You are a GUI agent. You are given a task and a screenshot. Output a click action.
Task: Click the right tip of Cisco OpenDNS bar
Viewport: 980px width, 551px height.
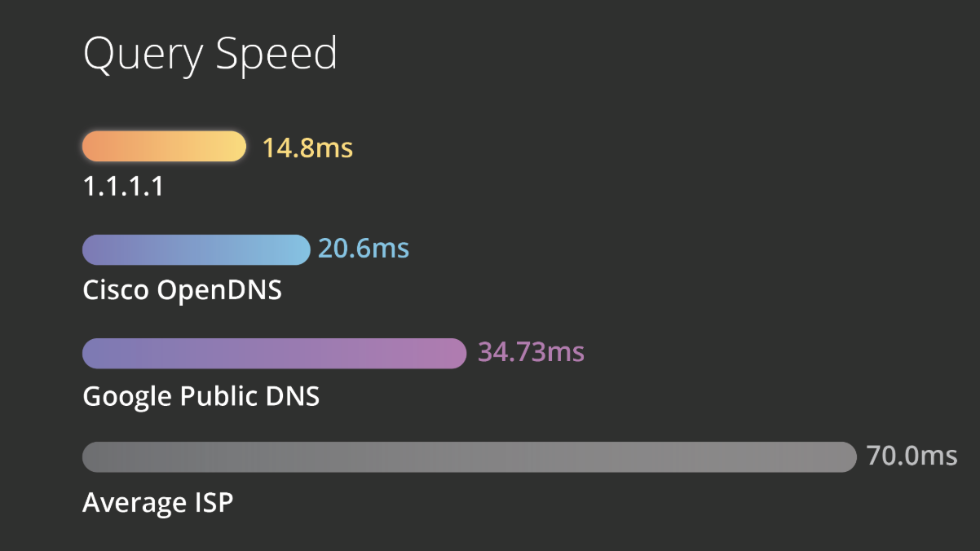coord(302,249)
